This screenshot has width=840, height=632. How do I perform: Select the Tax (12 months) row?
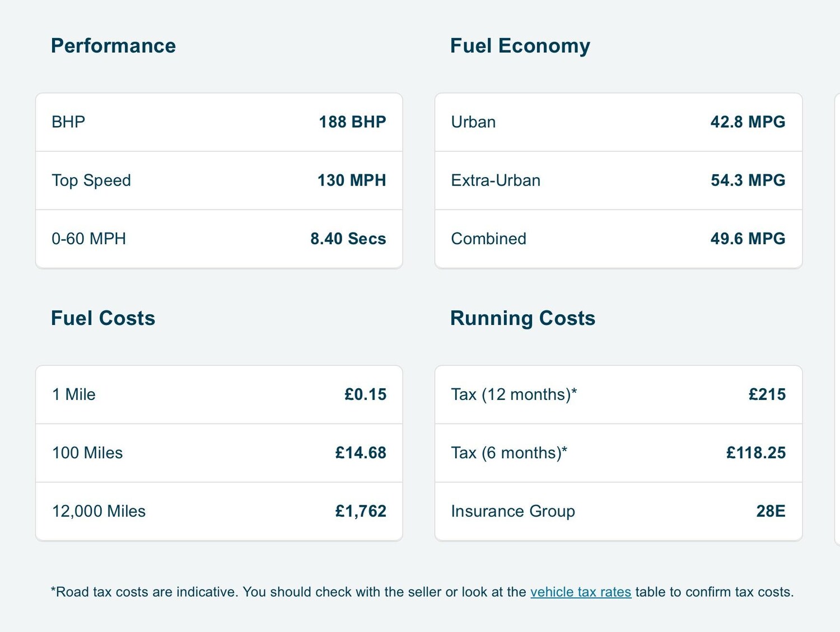click(x=618, y=394)
